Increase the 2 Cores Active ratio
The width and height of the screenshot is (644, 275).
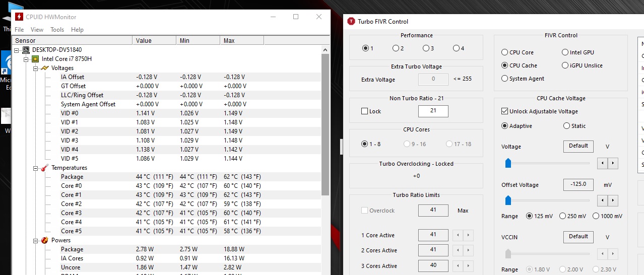[468, 250]
